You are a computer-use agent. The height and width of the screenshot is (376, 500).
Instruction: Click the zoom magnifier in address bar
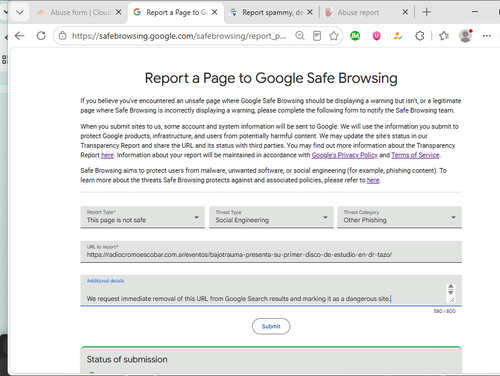click(300, 36)
